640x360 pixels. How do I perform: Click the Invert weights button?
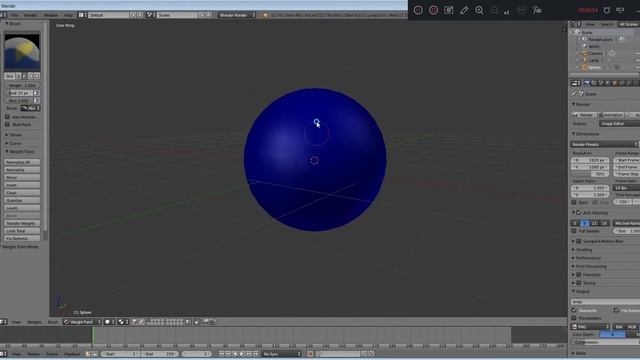[x=22, y=185]
